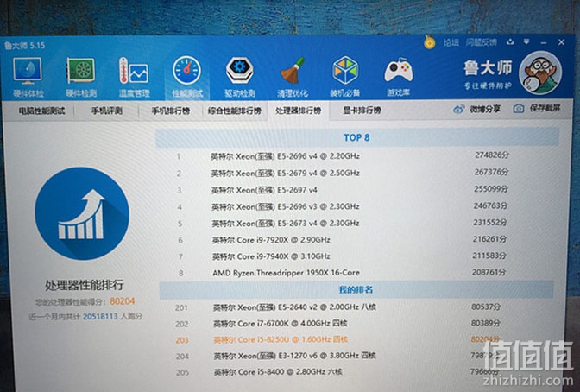Image resolution: width=580 pixels, height=392 pixels.
Task: Click the 处理器性能排行 chart graphic
Action: click(82, 213)
